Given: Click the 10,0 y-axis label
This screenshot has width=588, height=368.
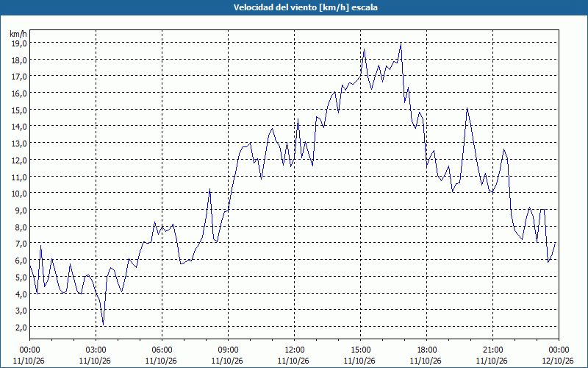Looking at the screenshot, I should tap(19, 194).
